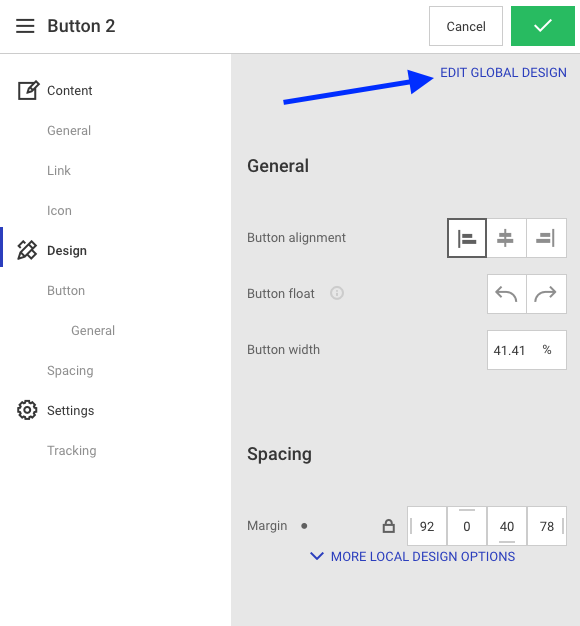The image size is (580, 626).
Task: Open the Edit Global Design link
Action: (x=503, y=73)
